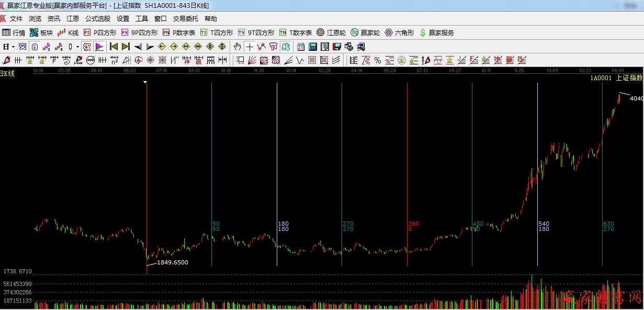
Task: Select the crosshair cursor tool
Action: 250,47
